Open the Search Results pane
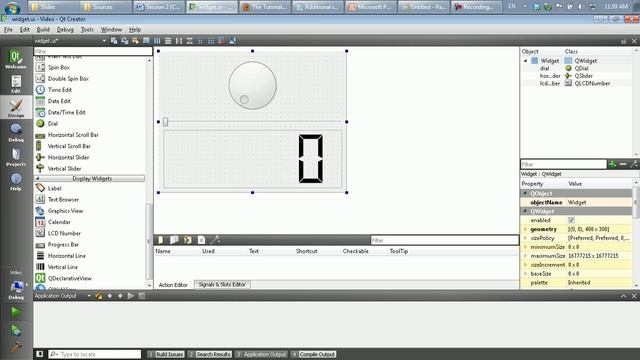Image resolution: width=640 pixels, height=360 pixels. [x=210, y=354]
